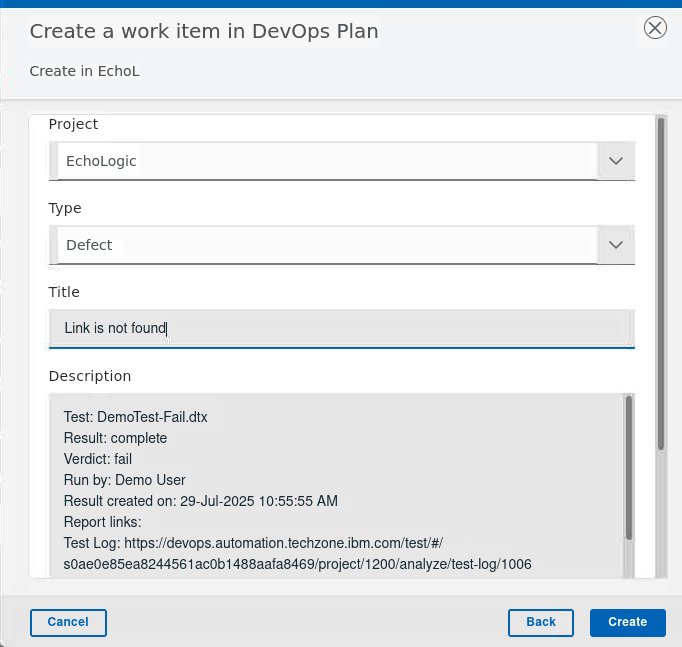This screenshot has height=647, width=682.
Task: Close the Create work item dialog
Action: pyautogui.click(x=655, y=28)
